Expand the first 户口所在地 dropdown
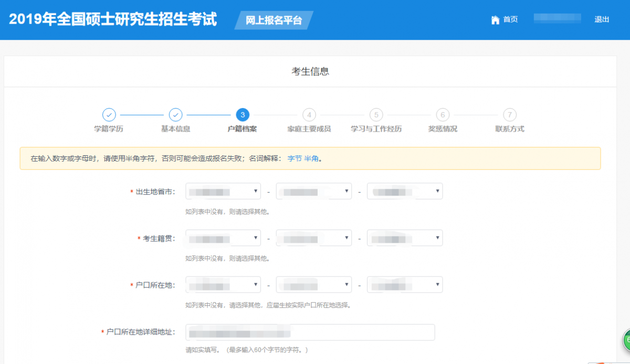Viewport: 630px width, 364px height. (x=223, y=284)
